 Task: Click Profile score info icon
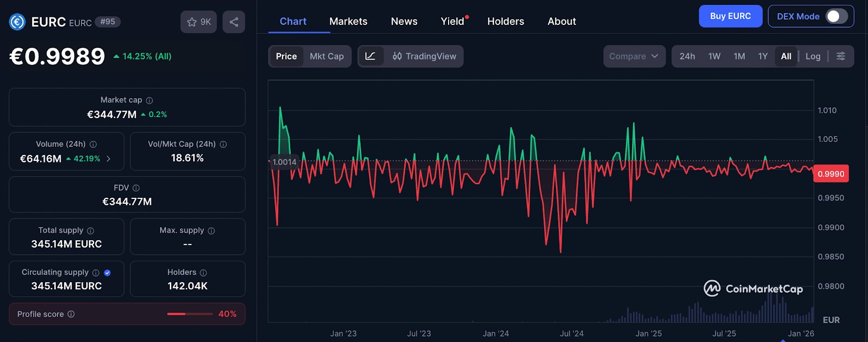tap(71, 314)
